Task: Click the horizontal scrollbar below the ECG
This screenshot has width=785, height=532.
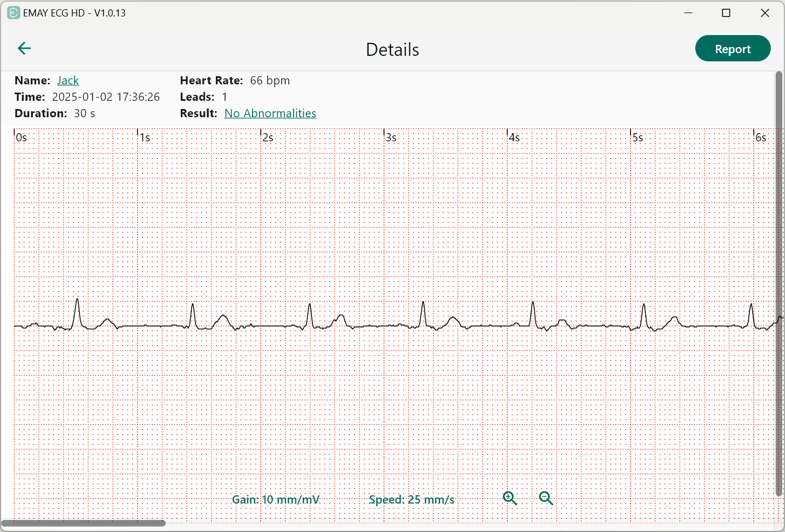Action: pos(82,523)
